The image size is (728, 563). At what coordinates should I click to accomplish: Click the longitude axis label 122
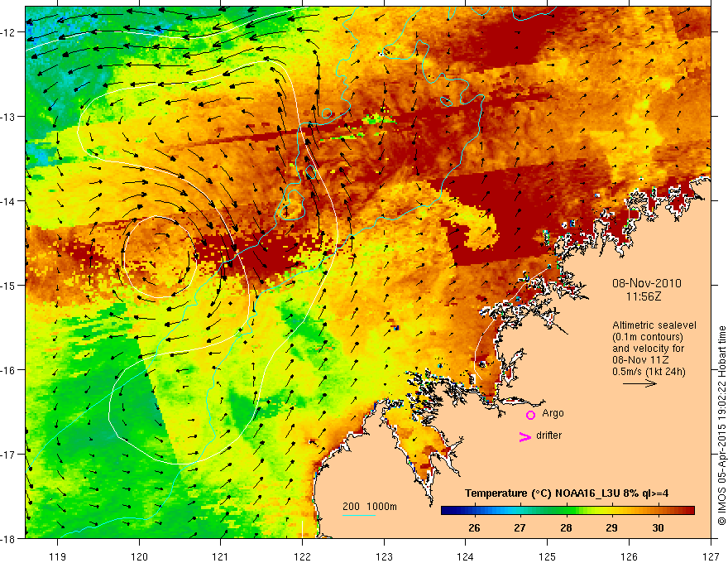pos(302,556)
